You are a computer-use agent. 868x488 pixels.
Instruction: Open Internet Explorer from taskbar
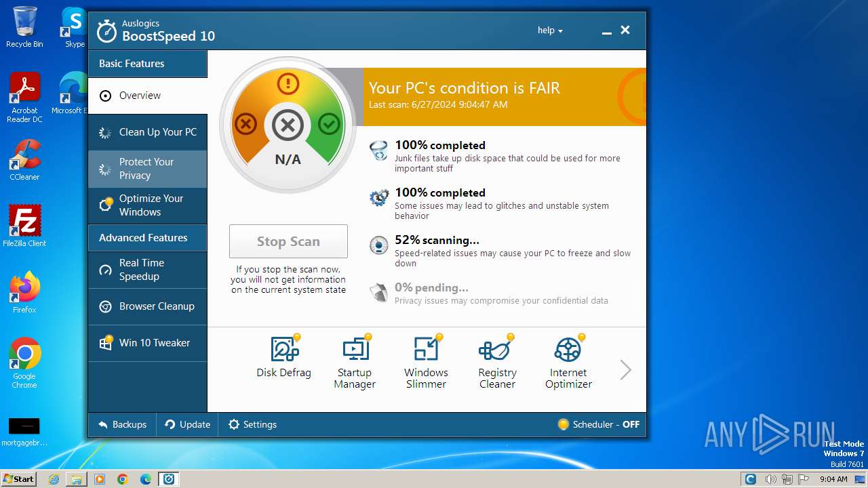[x=54, y=479]
